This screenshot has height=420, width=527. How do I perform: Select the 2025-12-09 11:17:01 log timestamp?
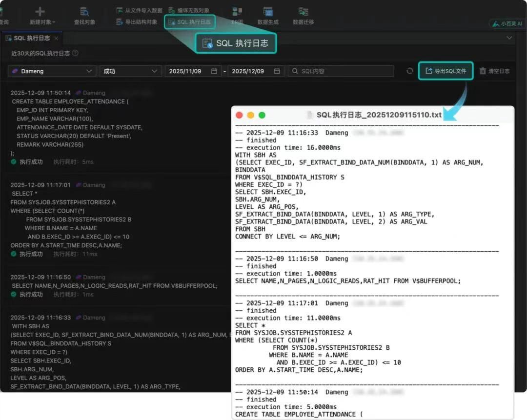(x=41, y=185)
